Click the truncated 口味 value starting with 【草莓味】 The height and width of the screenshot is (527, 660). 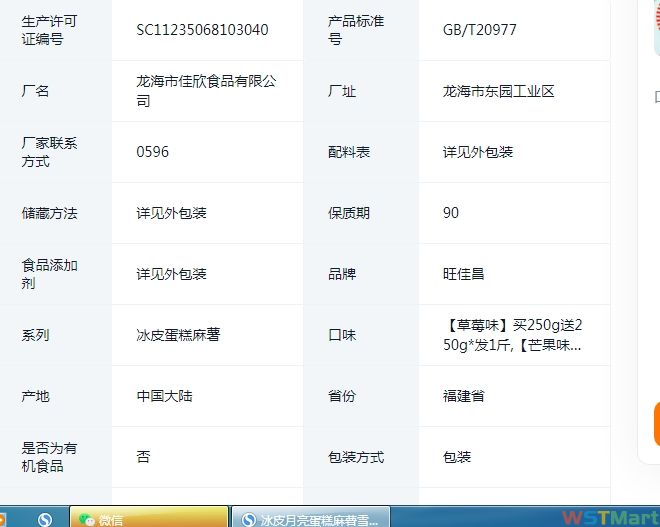512,335
